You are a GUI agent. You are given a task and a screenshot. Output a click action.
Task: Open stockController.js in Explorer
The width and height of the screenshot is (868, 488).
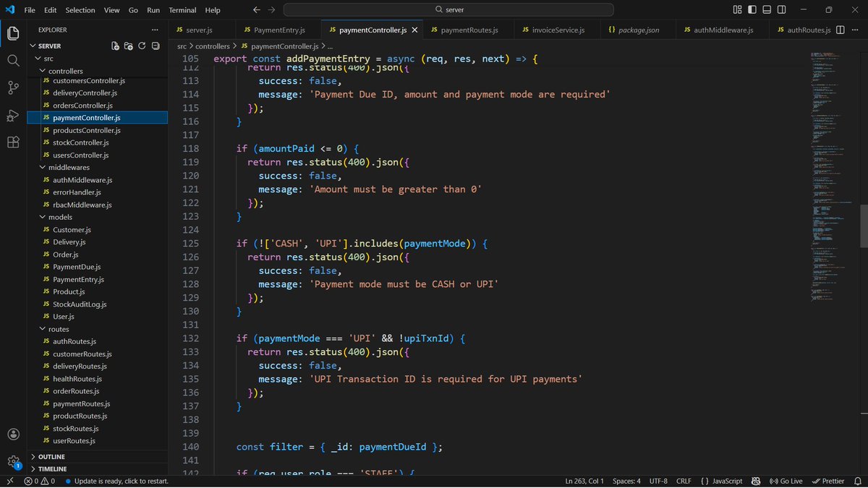coord(80,142)
